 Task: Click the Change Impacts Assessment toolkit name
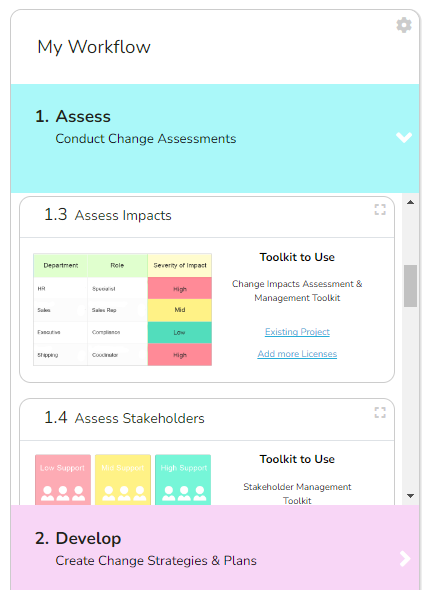coord(297,291)
